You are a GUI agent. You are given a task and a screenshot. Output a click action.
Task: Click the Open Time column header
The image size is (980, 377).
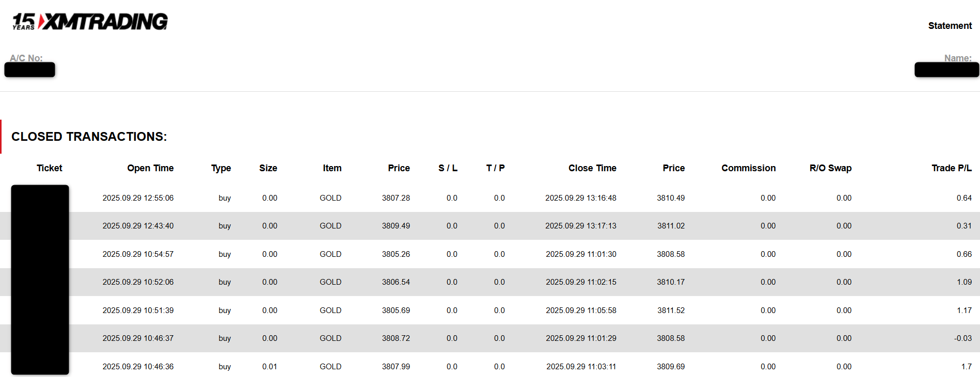click(x=150, y=168)
